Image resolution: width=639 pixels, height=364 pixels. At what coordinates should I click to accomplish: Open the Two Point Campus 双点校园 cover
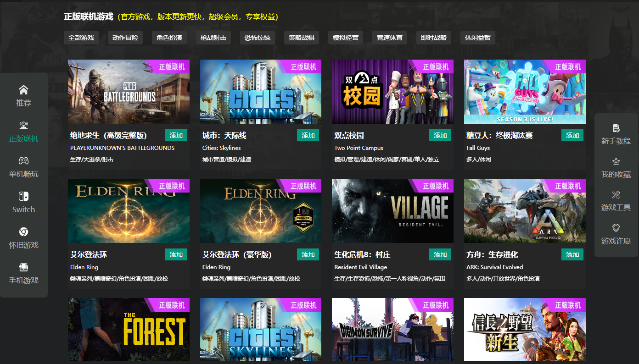tap(392, 92)
